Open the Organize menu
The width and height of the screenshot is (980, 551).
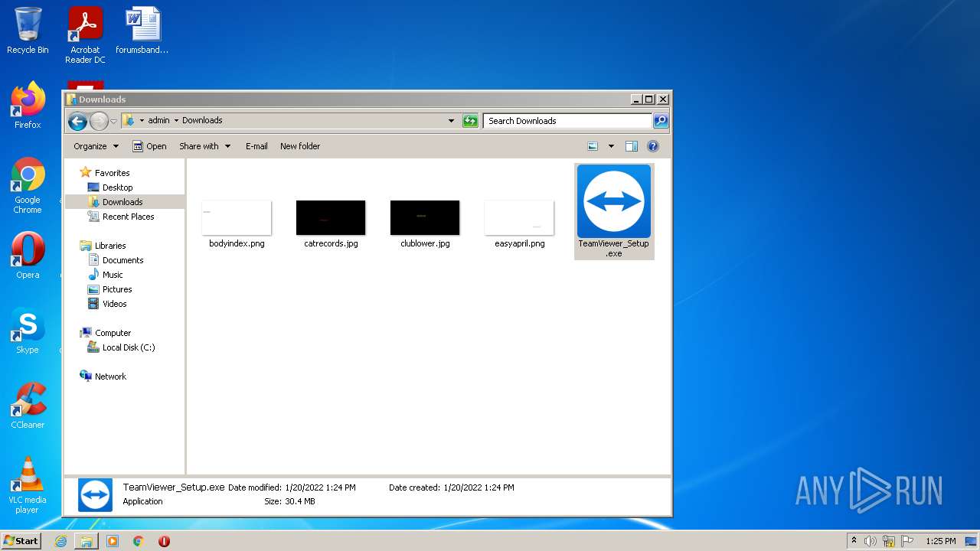96,146
